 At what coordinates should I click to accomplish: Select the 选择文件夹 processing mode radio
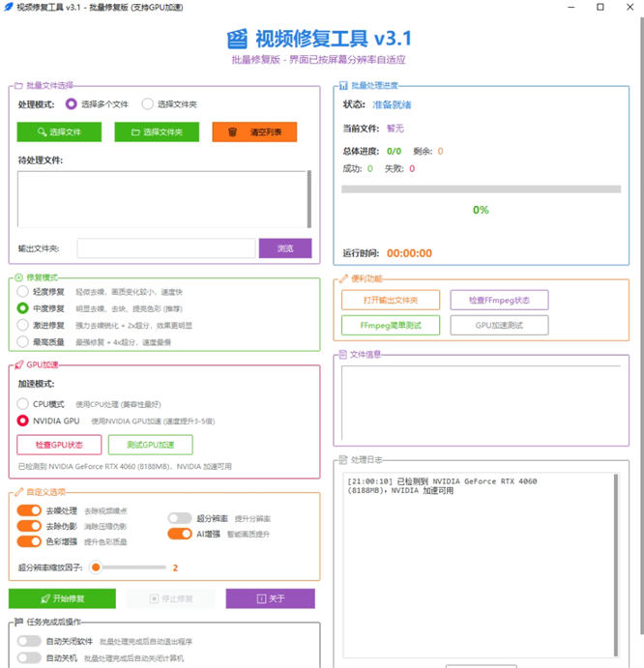coord(148,104)
